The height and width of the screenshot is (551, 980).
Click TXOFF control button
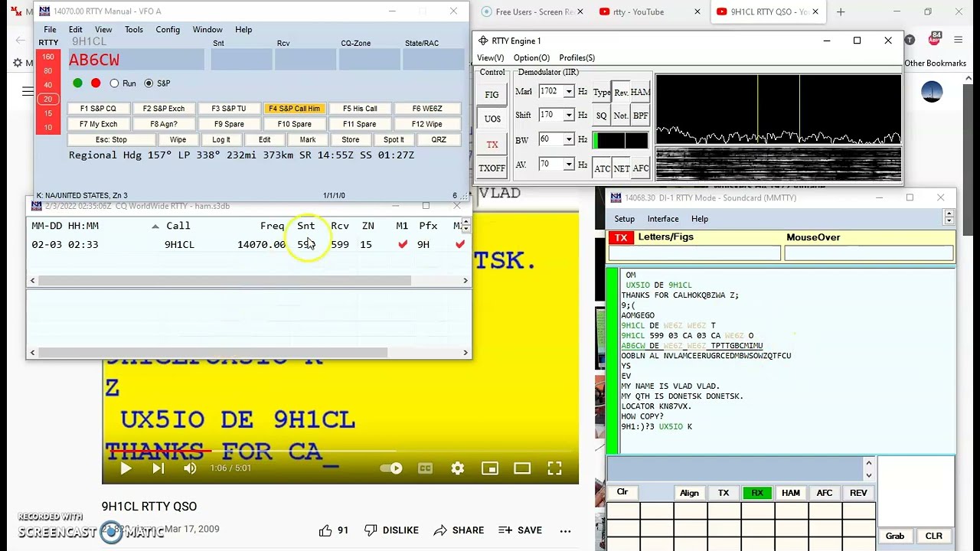pos(492,168)
